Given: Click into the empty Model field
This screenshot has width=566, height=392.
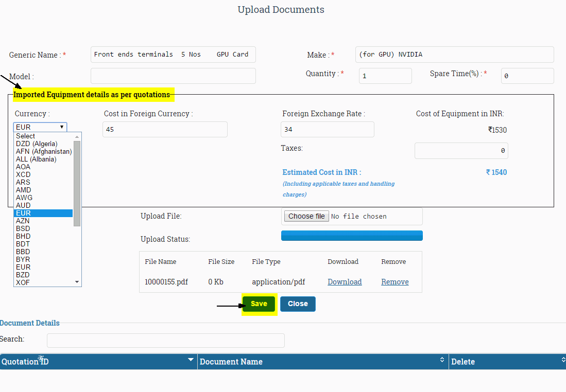Looking at the screenshot, I should 173,76.
